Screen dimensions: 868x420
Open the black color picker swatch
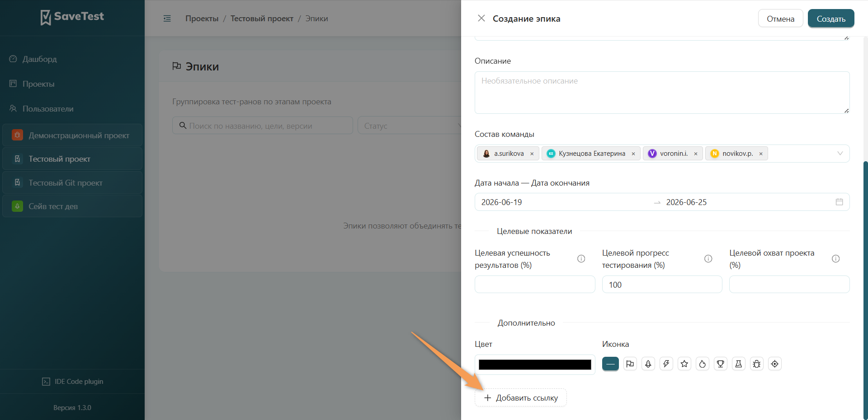[535, 364]
